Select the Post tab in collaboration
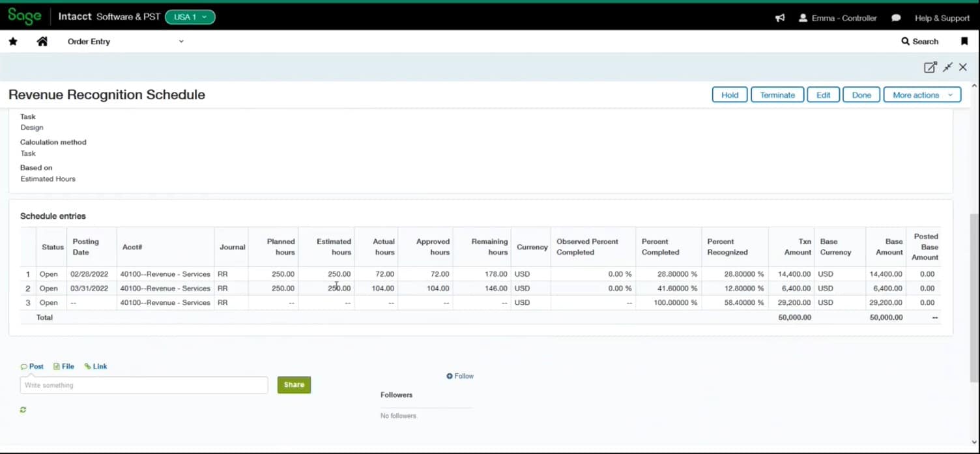The width and height of the screenshot is (980, 454). [x=32, y=367]
